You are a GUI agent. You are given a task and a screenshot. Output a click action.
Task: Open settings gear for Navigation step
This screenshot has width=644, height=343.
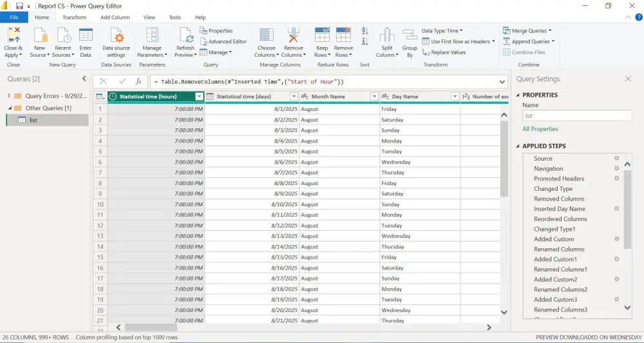click(616, 168)
